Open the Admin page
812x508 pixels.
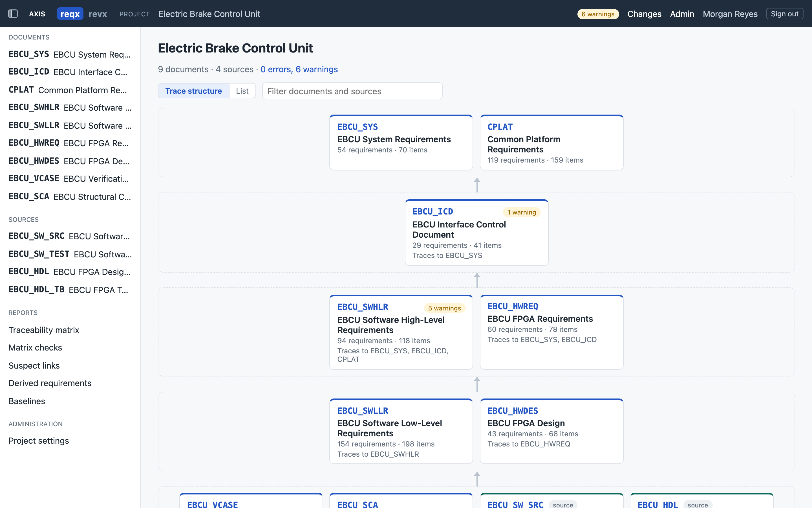tap(682, 14)
